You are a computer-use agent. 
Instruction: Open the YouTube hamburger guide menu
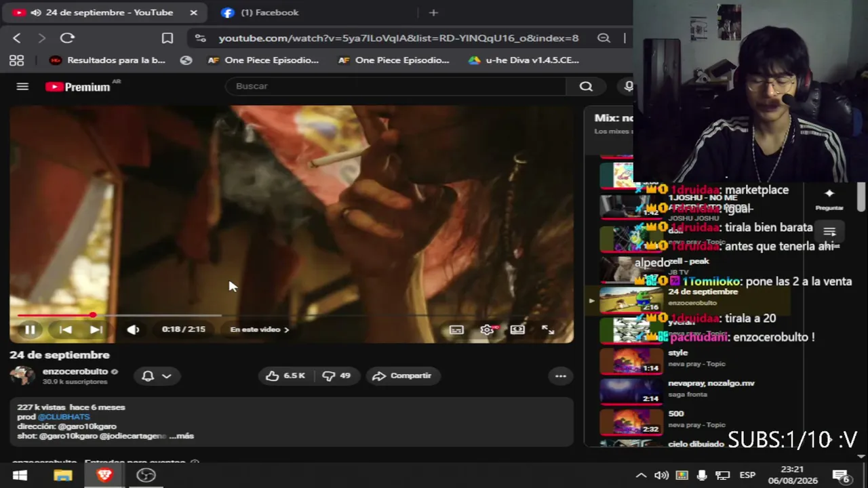22,86
